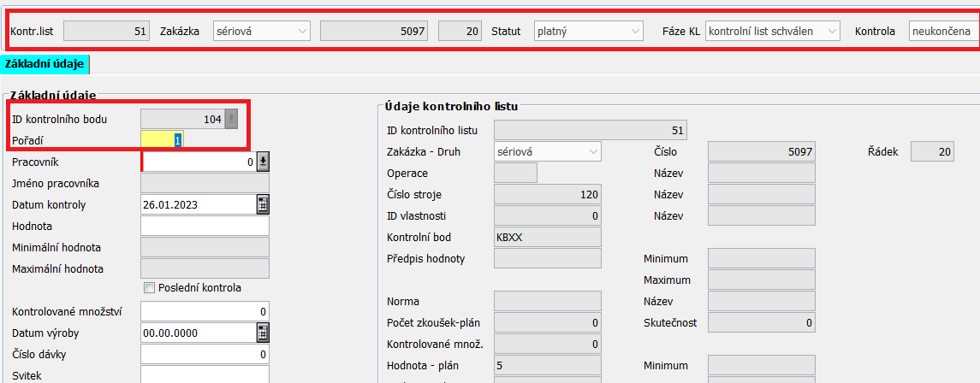Image resolution: width=980 pixels, height=383 pixels.
Task: Open the Statut dropdown showing platný
Action: 634,32
